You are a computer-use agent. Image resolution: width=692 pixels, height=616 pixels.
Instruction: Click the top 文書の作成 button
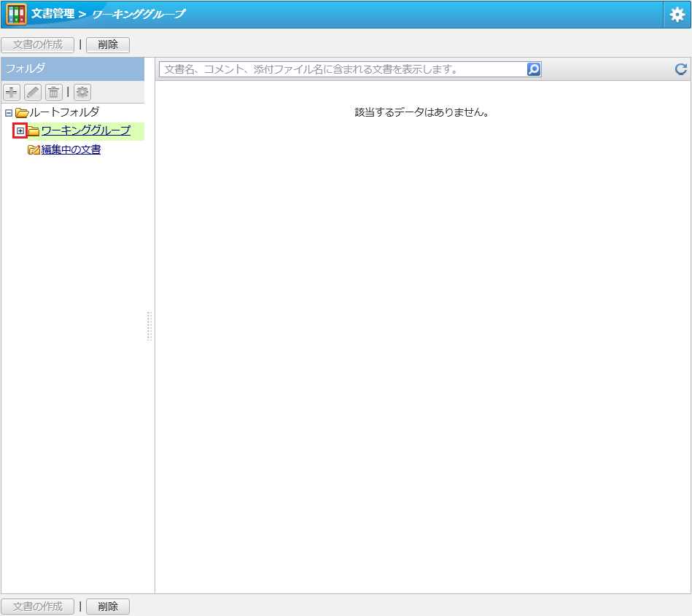tap(37, 44)
